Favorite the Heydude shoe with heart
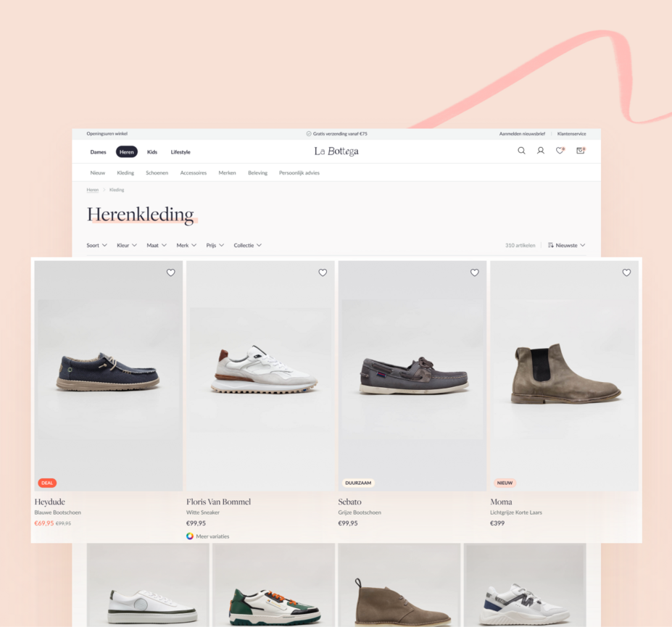This screenshot has height=627, width=672. point(171,273)
